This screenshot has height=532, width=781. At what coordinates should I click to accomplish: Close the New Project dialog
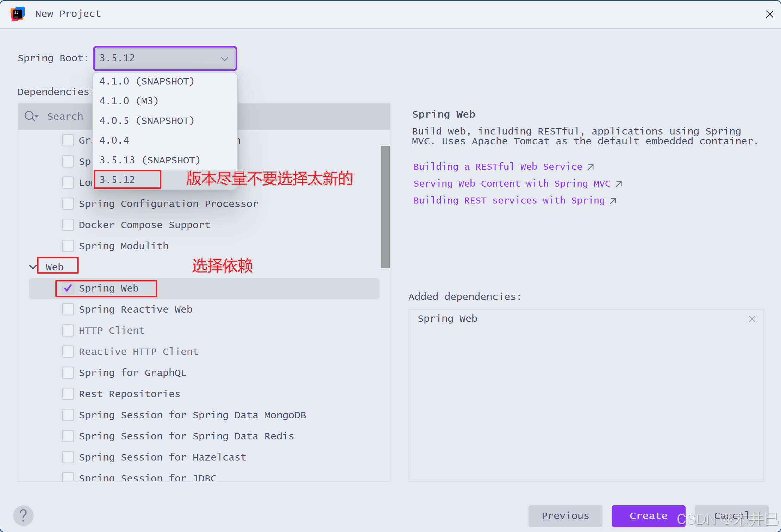click(x=769, y=14)
